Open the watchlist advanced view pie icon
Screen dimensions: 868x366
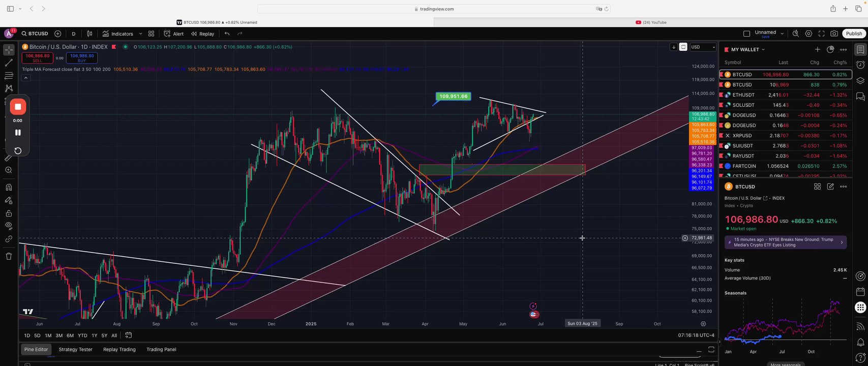pyautogui.click(x=830, y=49)
